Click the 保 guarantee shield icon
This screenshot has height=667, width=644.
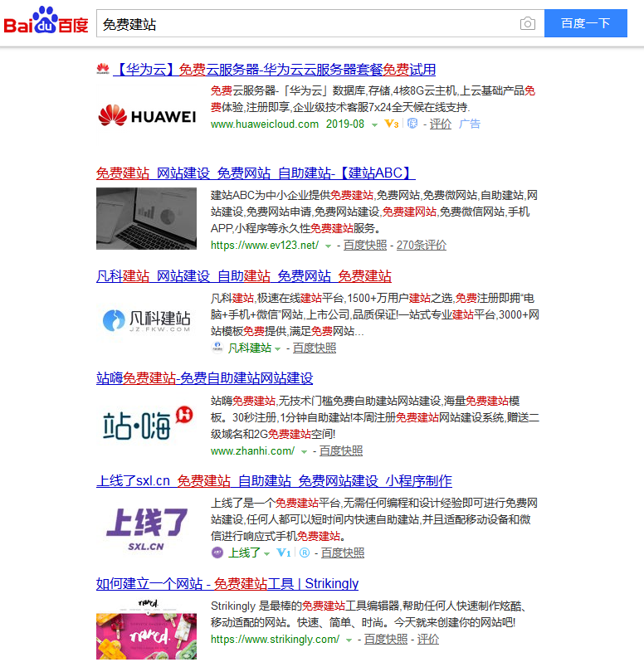pyautogui.click(x=412, y=124)
